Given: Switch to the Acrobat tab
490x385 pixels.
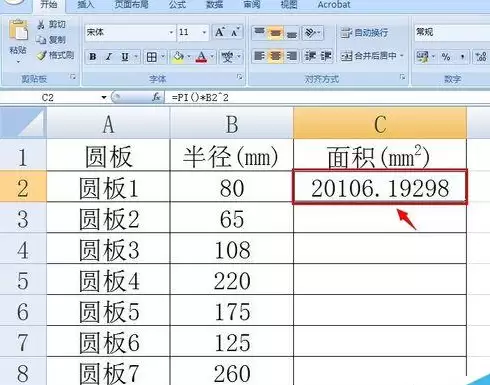Looking at the screenshot, I should point(334,5).
